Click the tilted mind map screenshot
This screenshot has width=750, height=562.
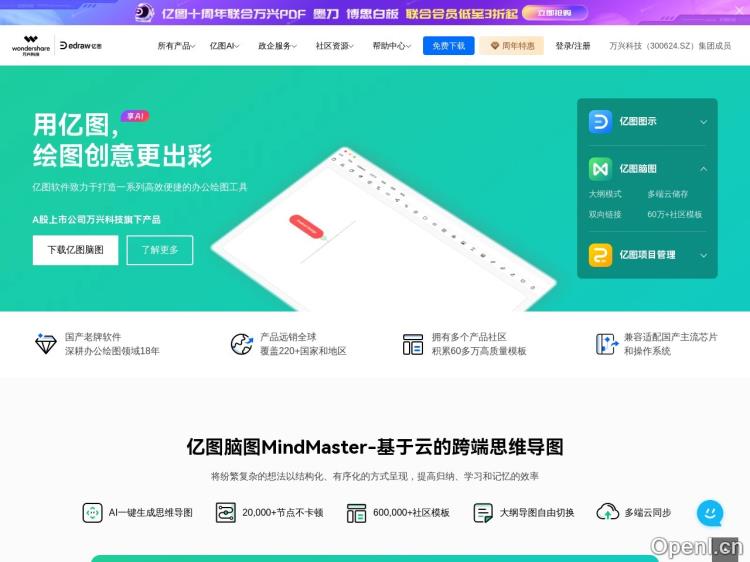[384, 232]
